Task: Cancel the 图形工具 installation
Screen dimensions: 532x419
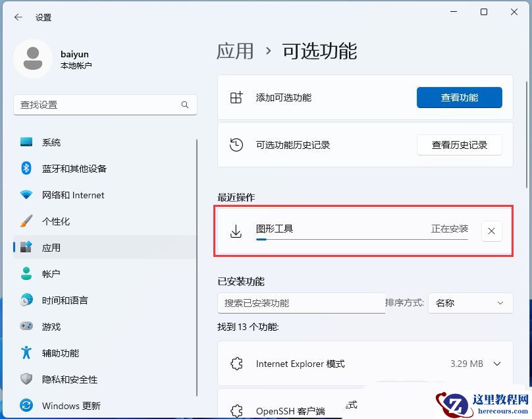Action: [x=491, y=231]
